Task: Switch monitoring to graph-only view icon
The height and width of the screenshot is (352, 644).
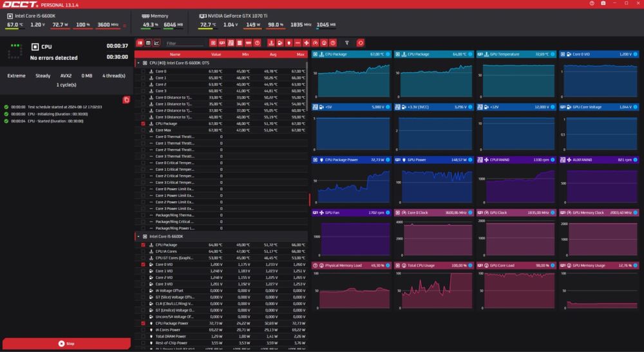Action: click(x=157, y=43)
